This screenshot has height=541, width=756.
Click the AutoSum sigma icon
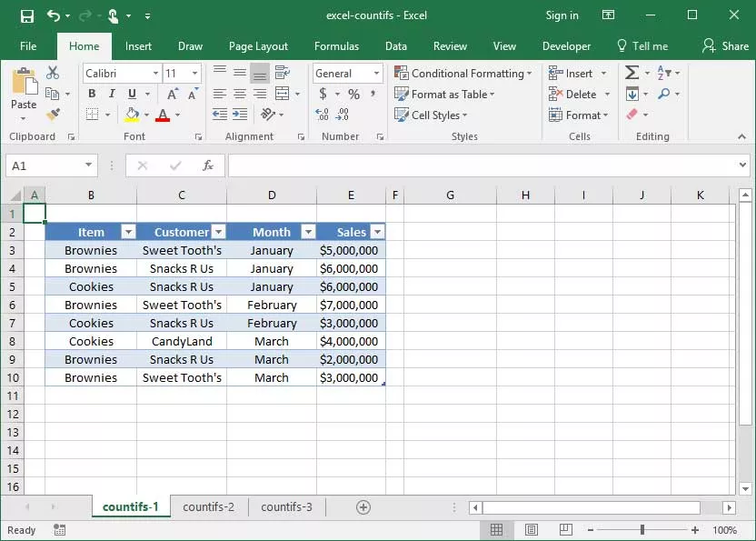point(632,73)
